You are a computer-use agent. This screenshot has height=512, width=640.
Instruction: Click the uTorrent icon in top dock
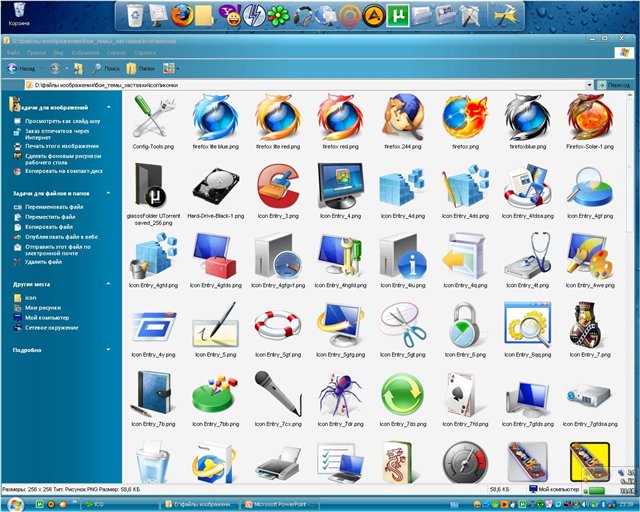coord(398,16)
